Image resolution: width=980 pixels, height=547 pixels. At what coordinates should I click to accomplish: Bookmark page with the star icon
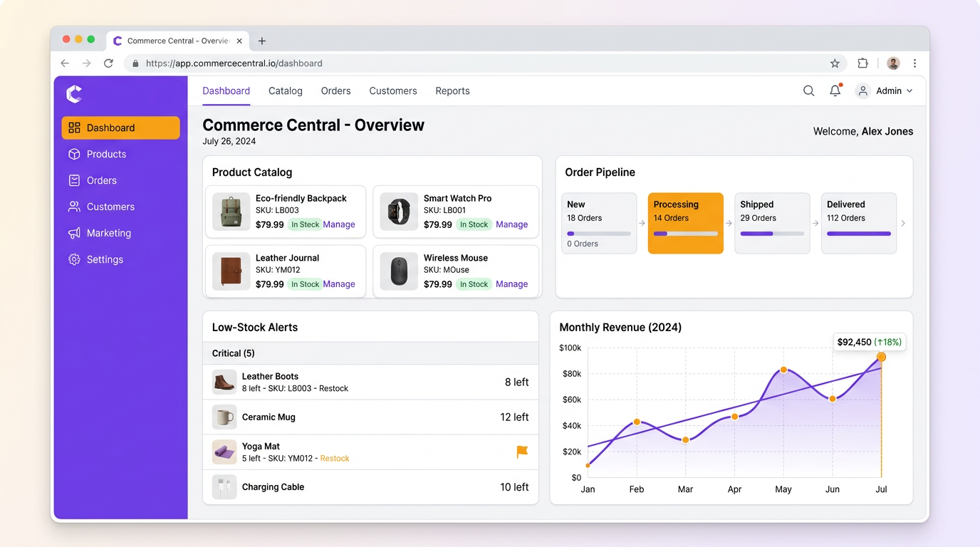[835, 63]
